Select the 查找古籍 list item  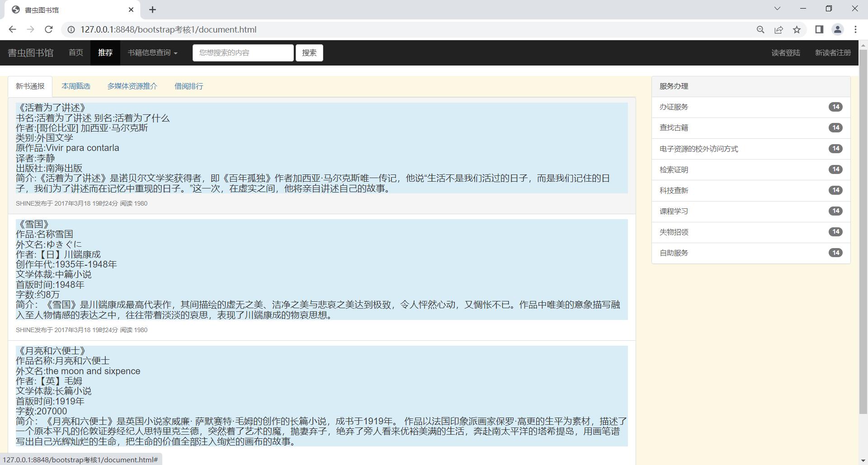[751, 128]
